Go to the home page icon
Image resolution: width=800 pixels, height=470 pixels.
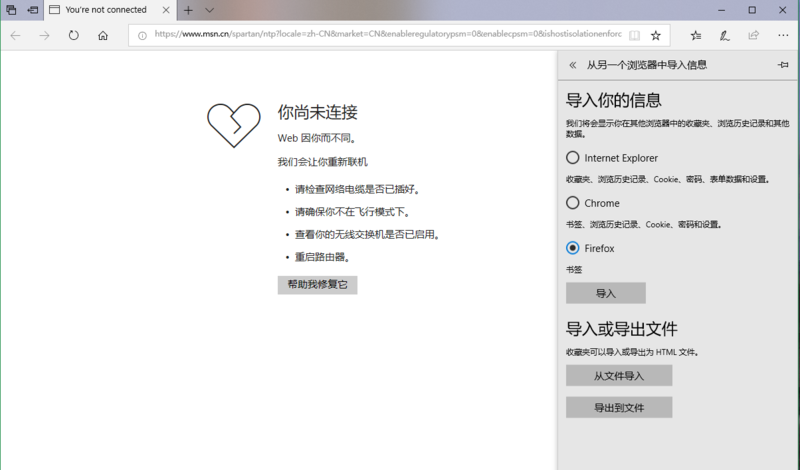point(103,35)
